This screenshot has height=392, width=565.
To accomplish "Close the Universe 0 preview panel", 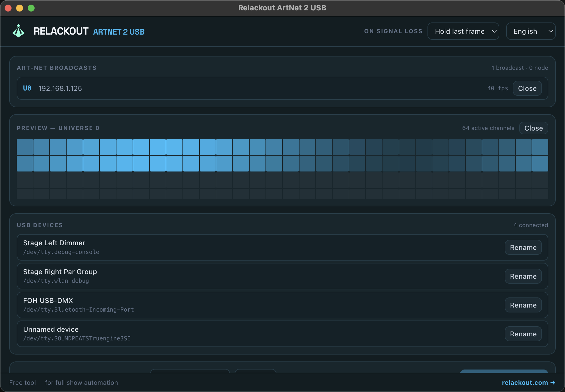I will (x=534, y=128).
